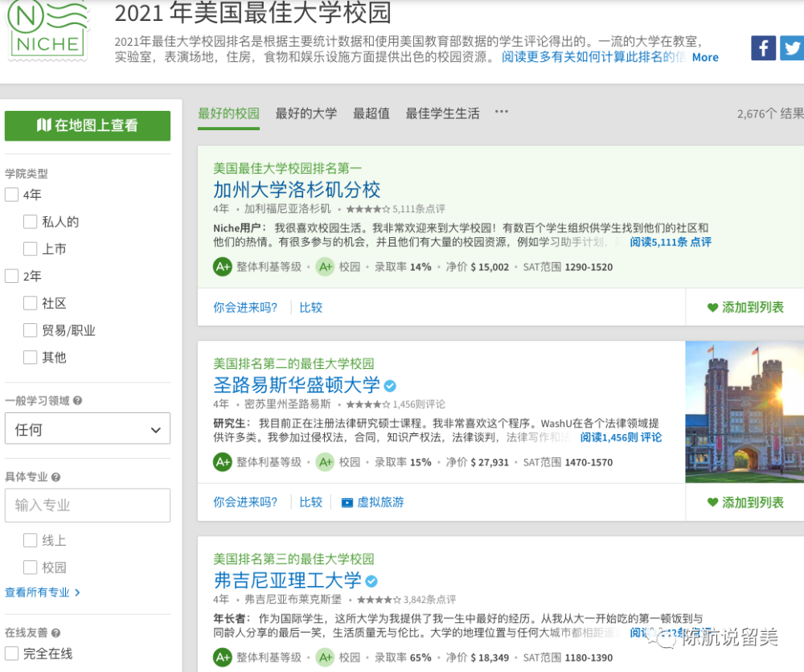Open 圣路易斯华盛顿大学 college page

(297, 386)
